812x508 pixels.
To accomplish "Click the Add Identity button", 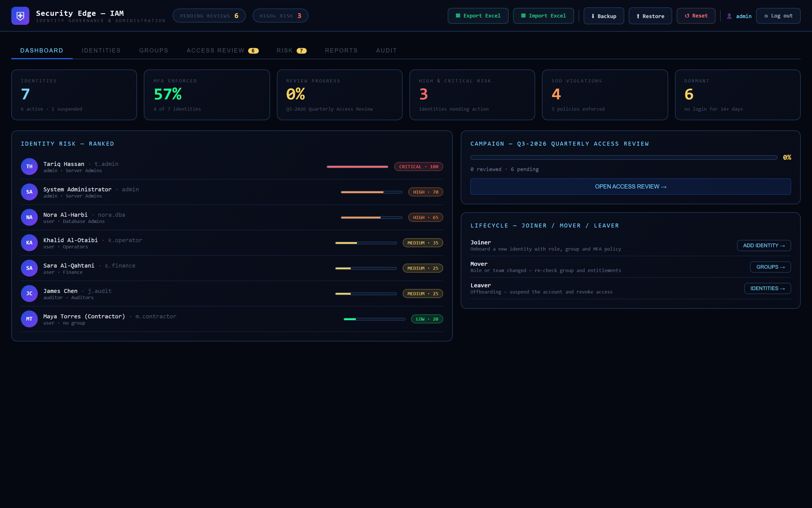I will tap(764, 246).
